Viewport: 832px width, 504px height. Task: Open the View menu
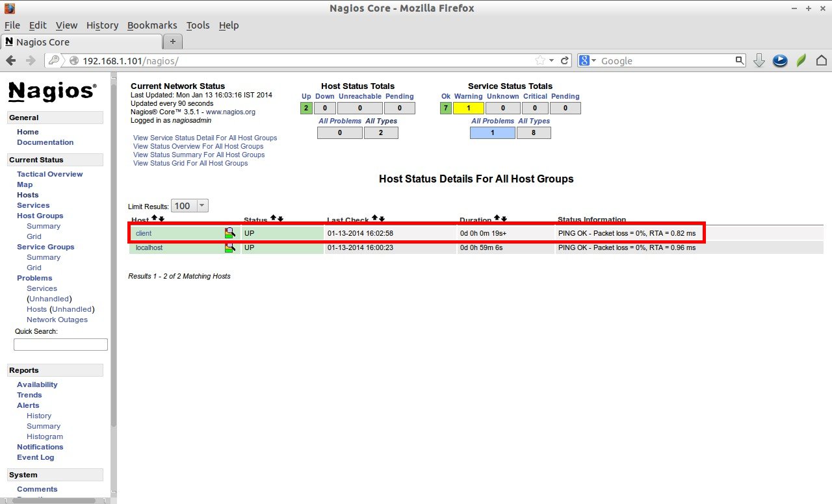(66, 25)
